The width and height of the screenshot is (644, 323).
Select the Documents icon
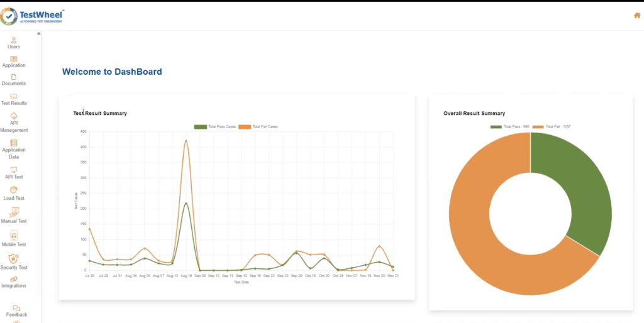(x=14, y=77)
